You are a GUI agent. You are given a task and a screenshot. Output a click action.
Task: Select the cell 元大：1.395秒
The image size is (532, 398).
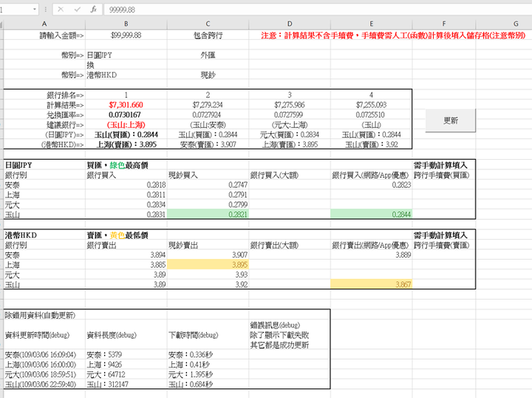pos(208,374)
